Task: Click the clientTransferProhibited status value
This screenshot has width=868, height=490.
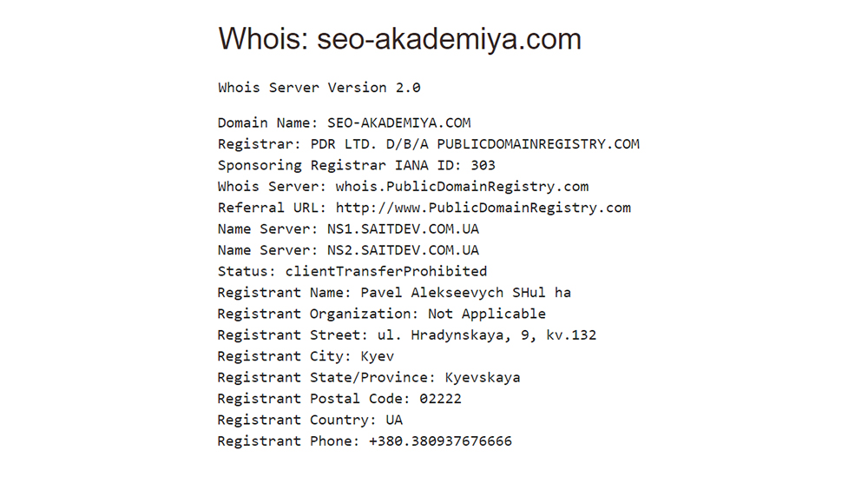Action: point(386,271)
